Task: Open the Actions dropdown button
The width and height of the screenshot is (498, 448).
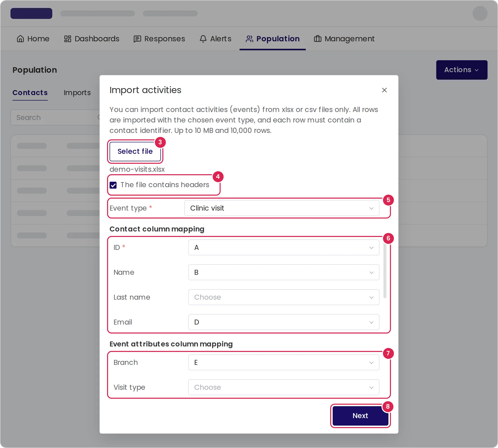Action: [x=462, y=70]
